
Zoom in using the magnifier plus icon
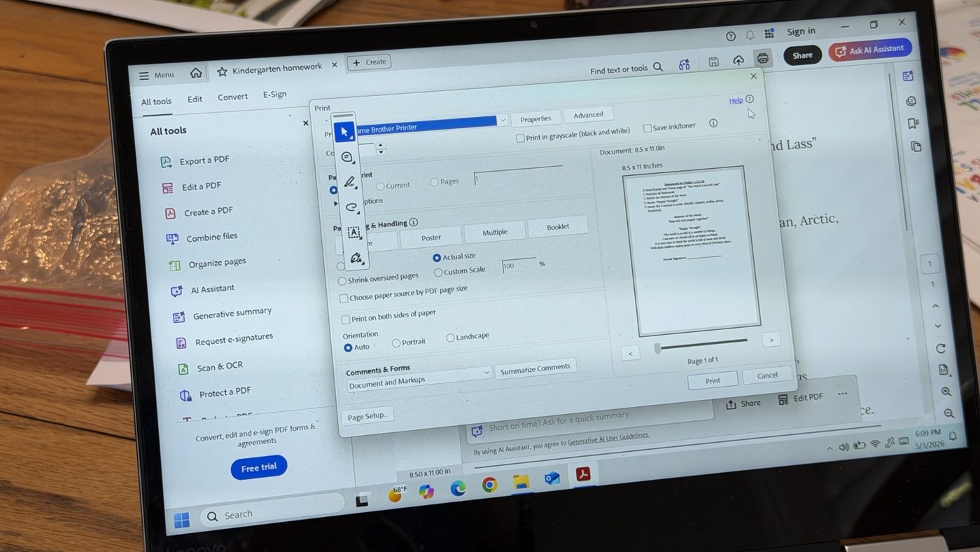(946, 392)
